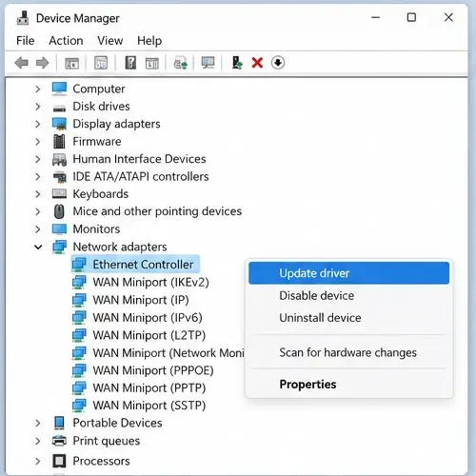Click the IDE ATA/ATAPI controllers icon

point(60,177)
